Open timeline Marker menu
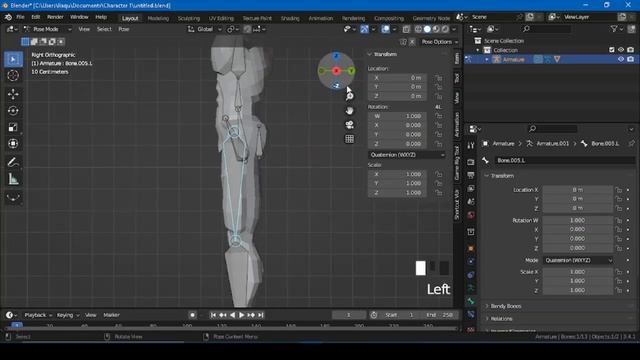The height and width of the screenshot is (360, 640). 111,315
